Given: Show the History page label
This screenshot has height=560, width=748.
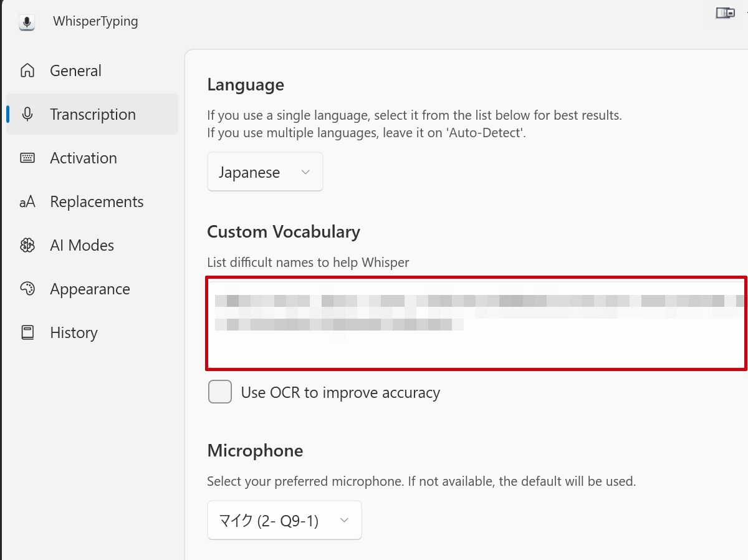Looking at the screenshot, I should pos(74,332).
